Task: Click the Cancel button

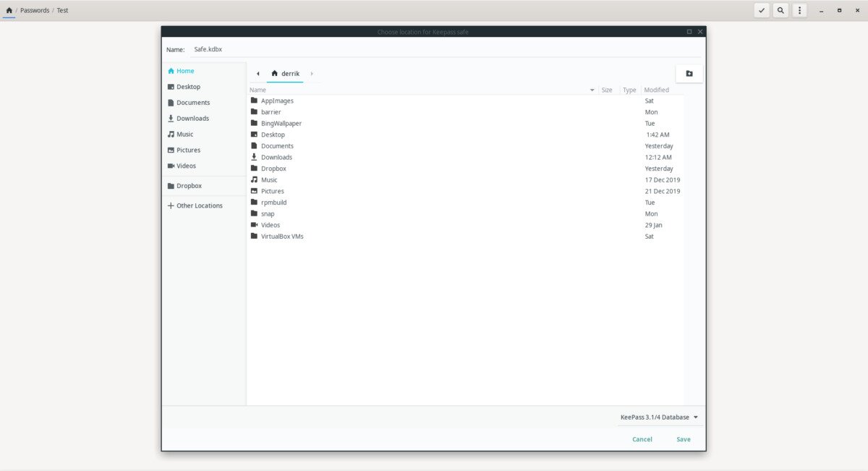Action: point(642,440)
